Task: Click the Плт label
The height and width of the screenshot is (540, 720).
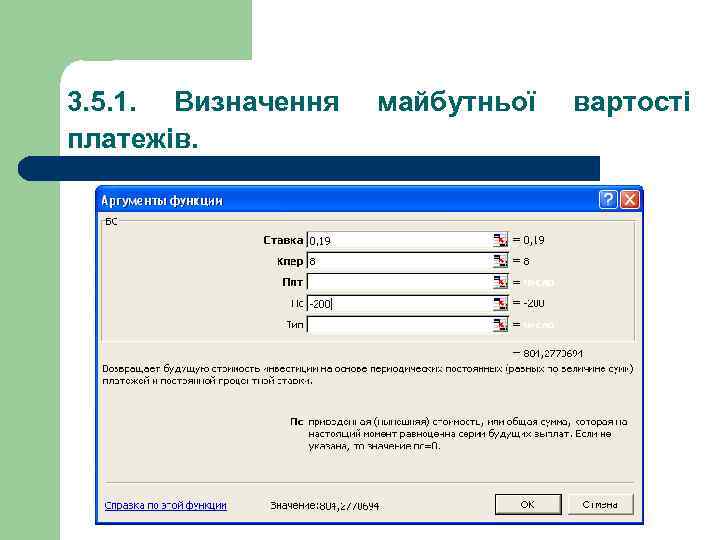Action: tap(292, 282)
